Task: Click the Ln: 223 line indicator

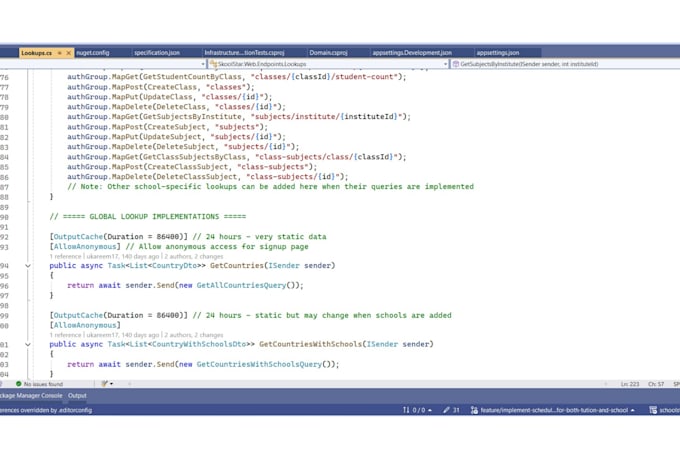Action: [630, 384]
